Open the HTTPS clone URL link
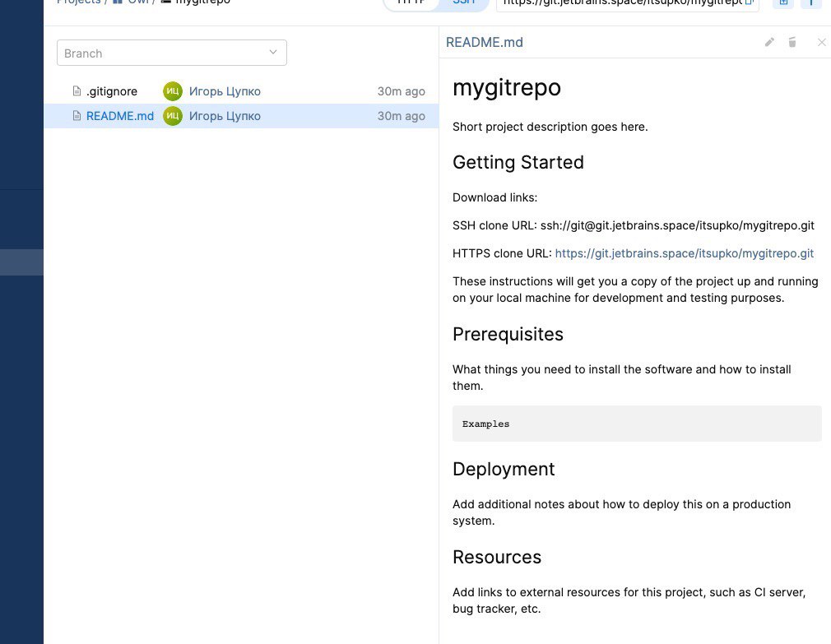Image resolution: width=831 pixels, height=644 pixels. coord(685,253)
